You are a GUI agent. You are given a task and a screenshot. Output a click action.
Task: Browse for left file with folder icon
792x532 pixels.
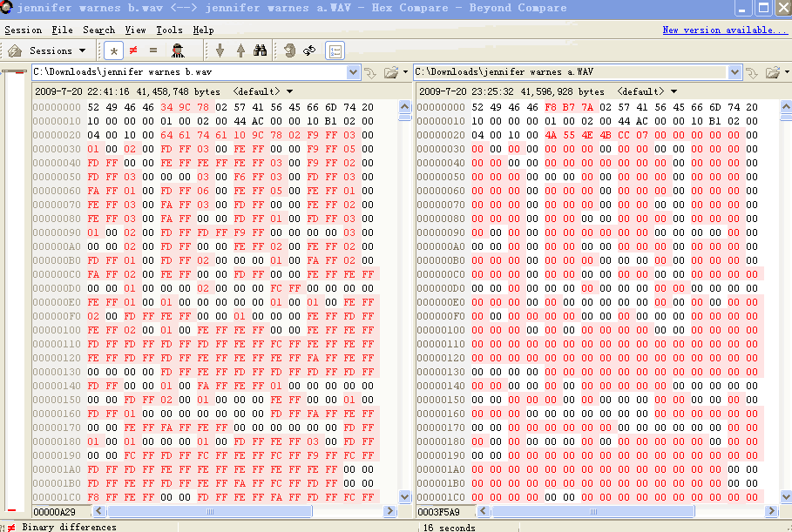391,72
